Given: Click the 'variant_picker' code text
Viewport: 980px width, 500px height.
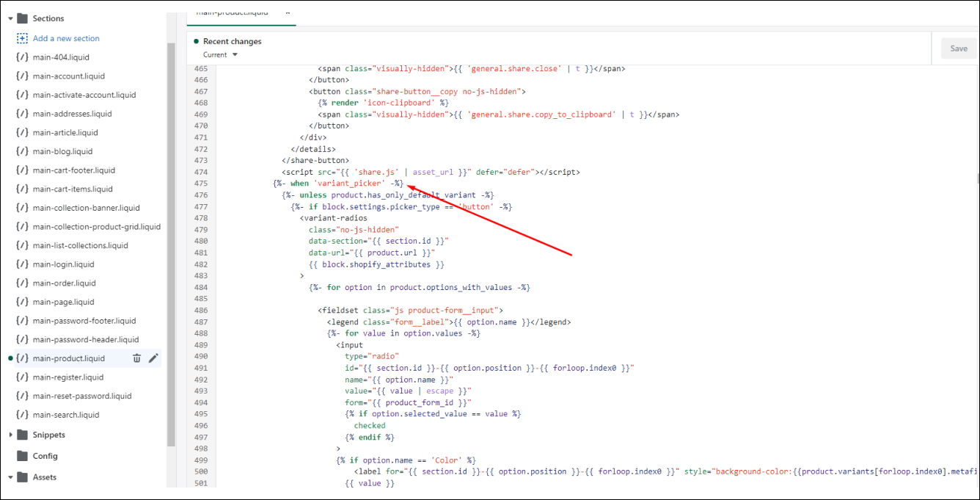Looking at the screenshot, I should tap(349, 184).
